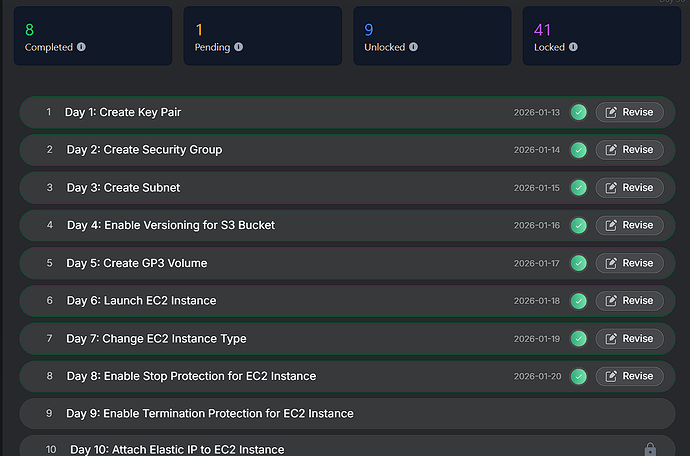The width and height of the screenshot is (690, 456).
Task: Revise the Day 5 GP3 Volume task
Action: coord(629,263)
